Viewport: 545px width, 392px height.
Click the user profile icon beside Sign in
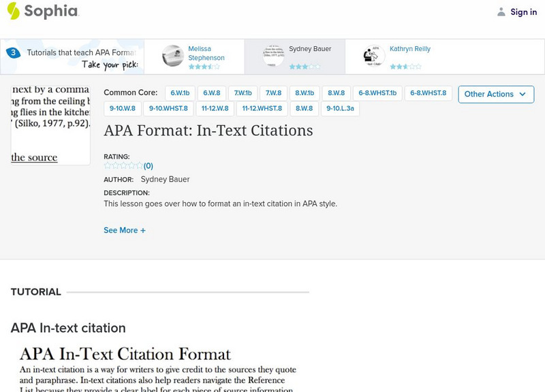point(501,12)
